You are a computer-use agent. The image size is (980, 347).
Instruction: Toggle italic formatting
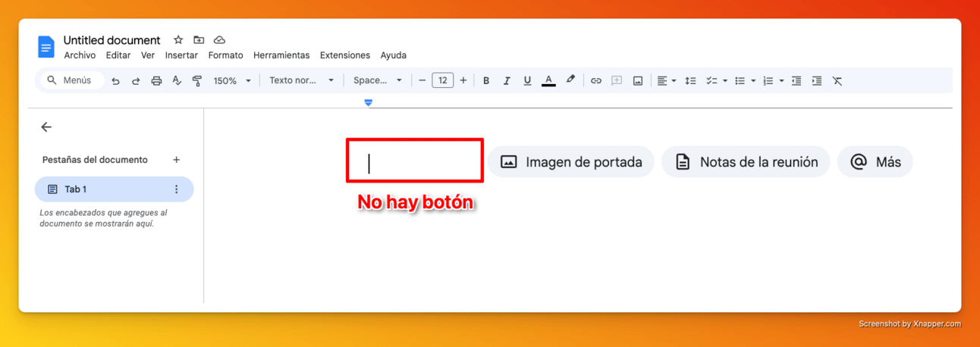point(507,80)
